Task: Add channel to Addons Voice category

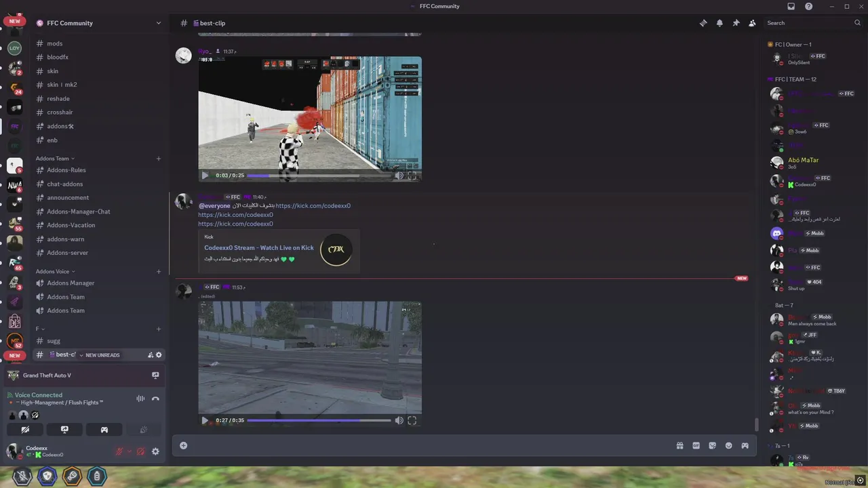Action: point(159,272)
